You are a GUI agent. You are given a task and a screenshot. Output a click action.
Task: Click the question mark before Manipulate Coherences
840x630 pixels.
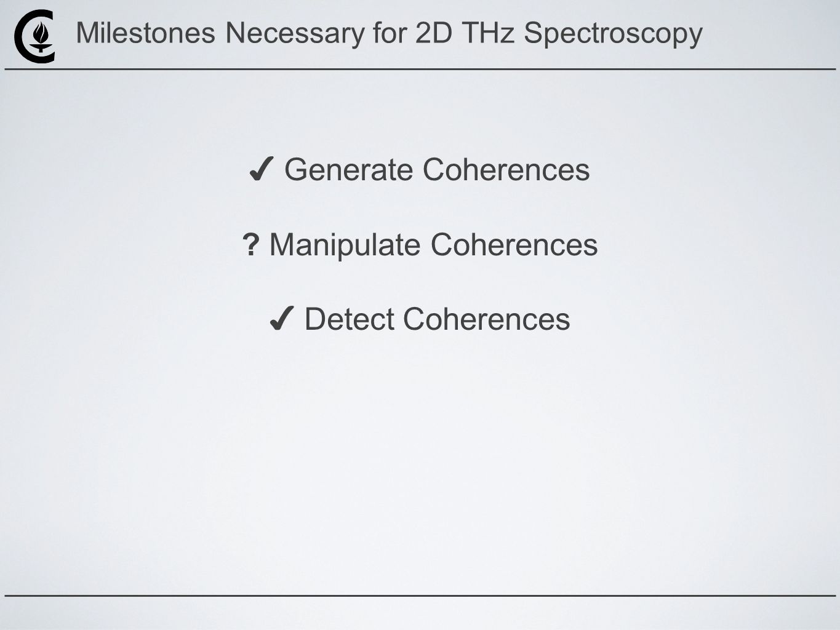tap(250, 244)
